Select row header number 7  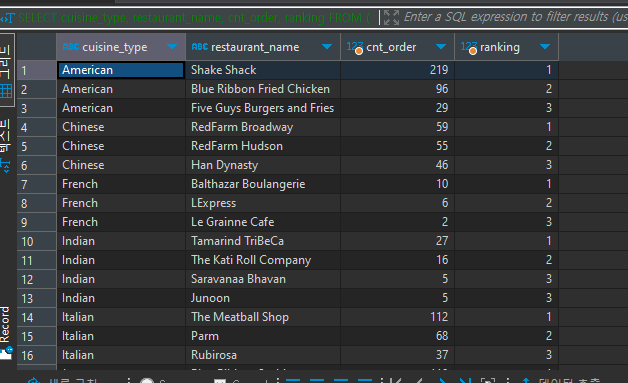pyautogui.click(x=36, y=184)
